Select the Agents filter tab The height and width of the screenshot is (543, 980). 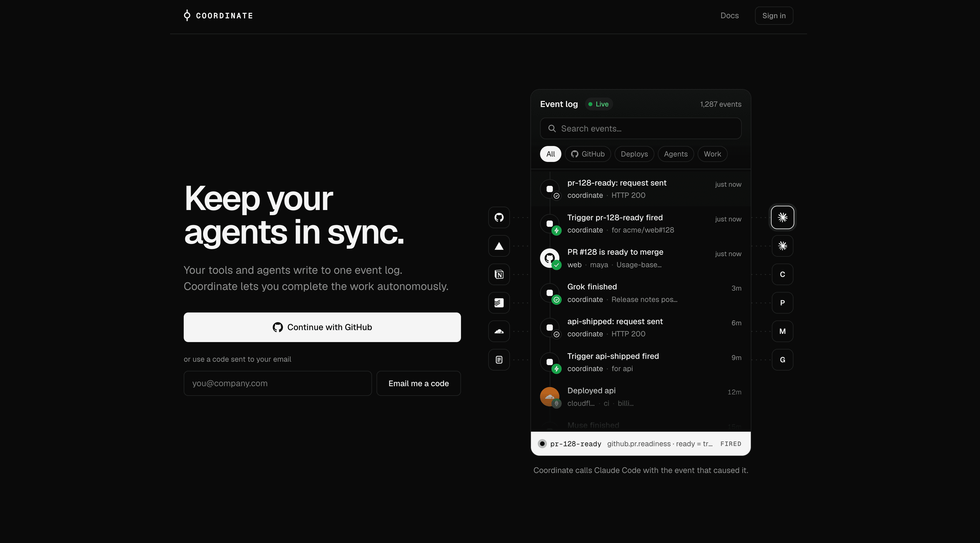tap(676, 154)
